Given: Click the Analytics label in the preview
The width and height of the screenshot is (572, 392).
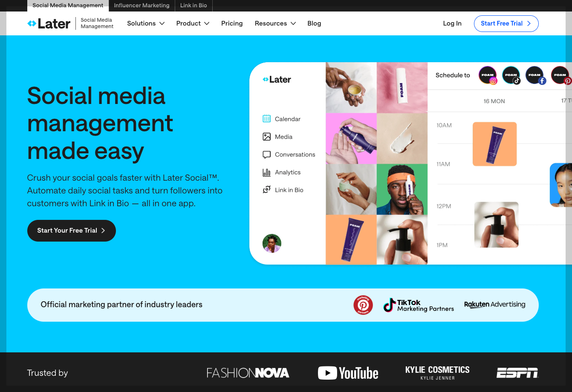Looking at the screenshot, I should [x=288, y=173].
